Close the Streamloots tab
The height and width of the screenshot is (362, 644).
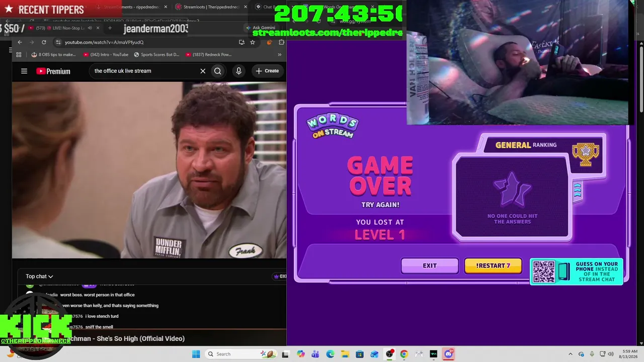tap(245, 7)
